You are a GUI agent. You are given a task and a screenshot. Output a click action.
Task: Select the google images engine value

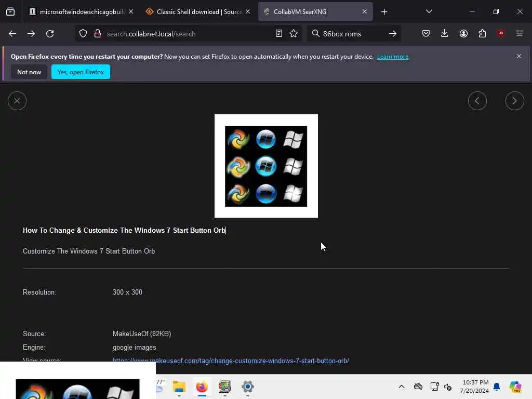pos(135,348)
